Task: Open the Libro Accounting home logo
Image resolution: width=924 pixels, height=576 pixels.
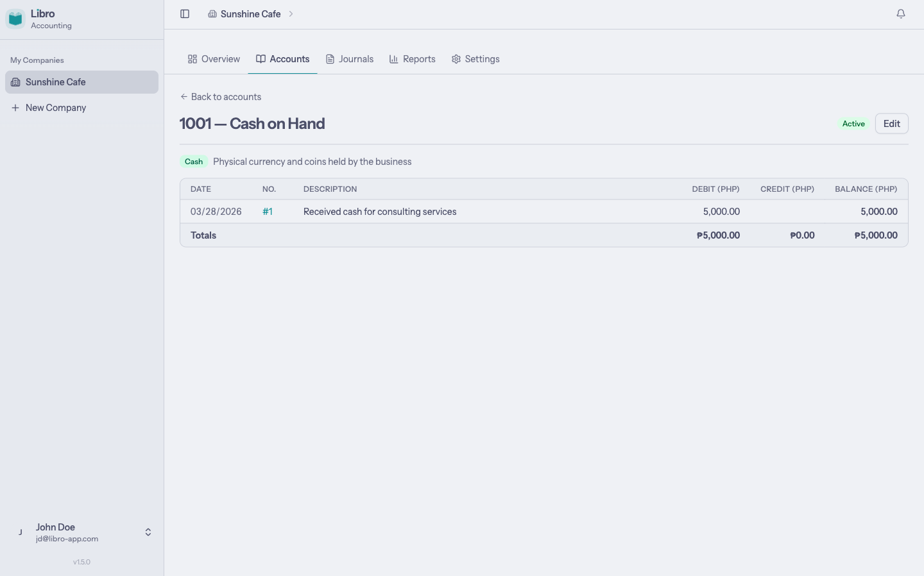Action: (15, 18)
